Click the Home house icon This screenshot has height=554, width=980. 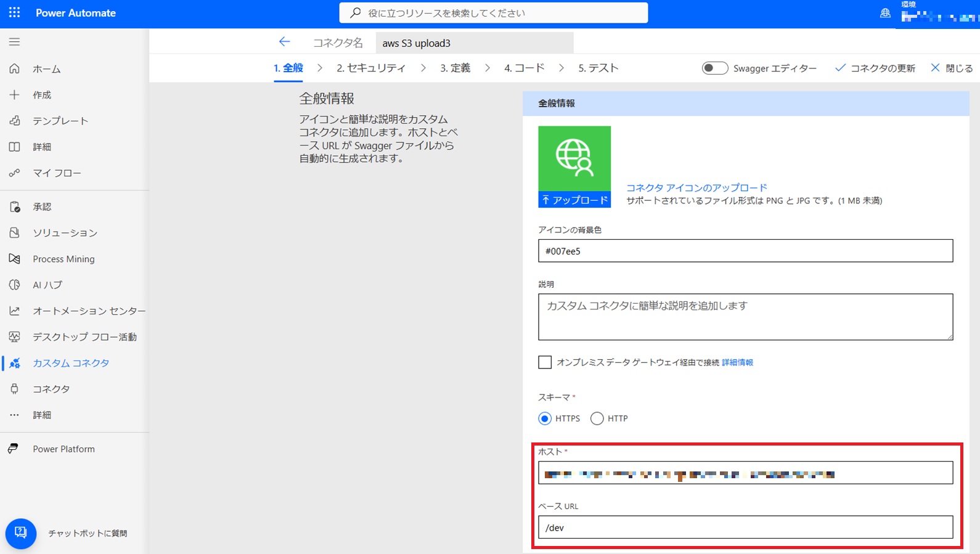click(14, 68)
